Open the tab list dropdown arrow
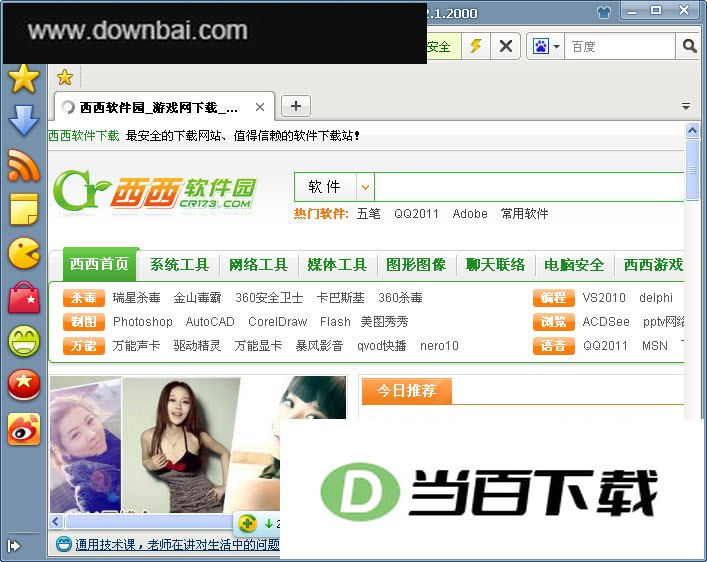707x562 pixels. click(x=686, y=106)
